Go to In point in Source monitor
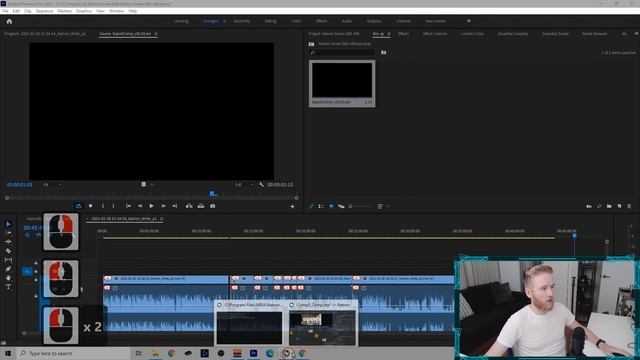640x360 pixels. [x=129, y=206]
